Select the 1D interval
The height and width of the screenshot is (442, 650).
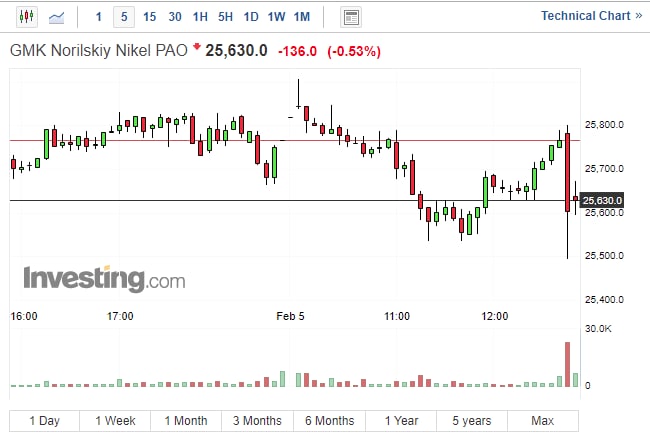point(251,17)
